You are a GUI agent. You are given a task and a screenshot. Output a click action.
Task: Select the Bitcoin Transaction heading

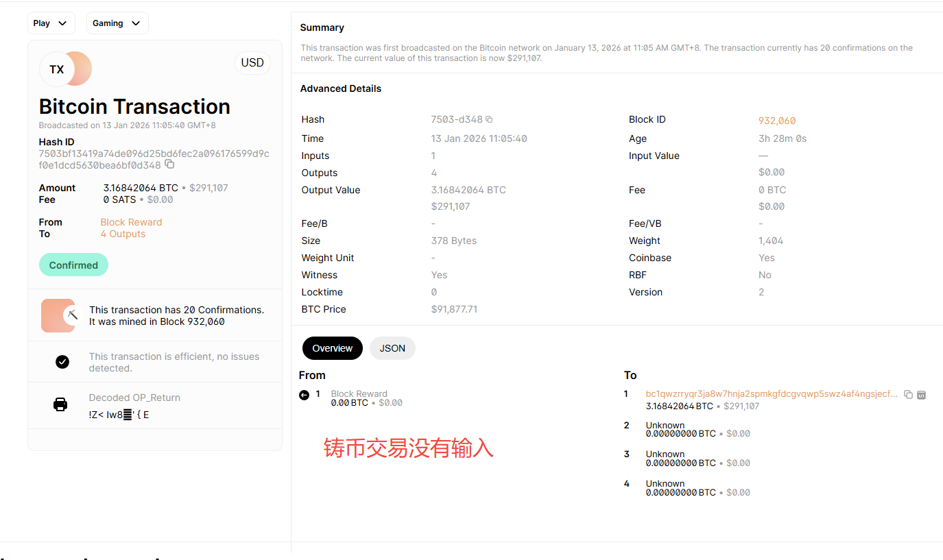tap(134, 106)
